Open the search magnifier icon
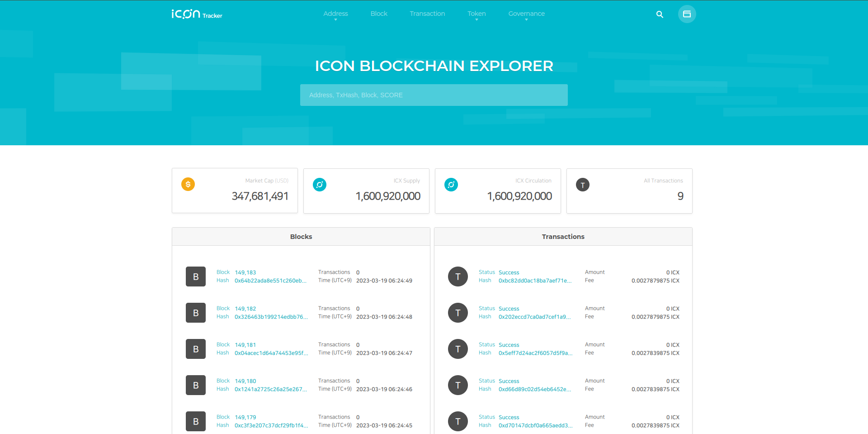The image size is (868, 434). 660,14
